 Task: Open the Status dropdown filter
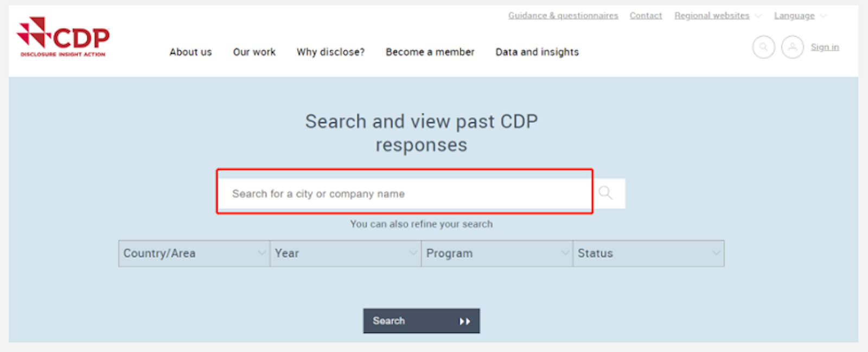pos(648,254)
